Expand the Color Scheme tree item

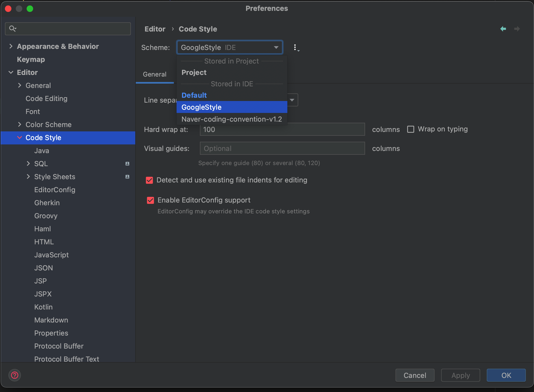point(20,125)
